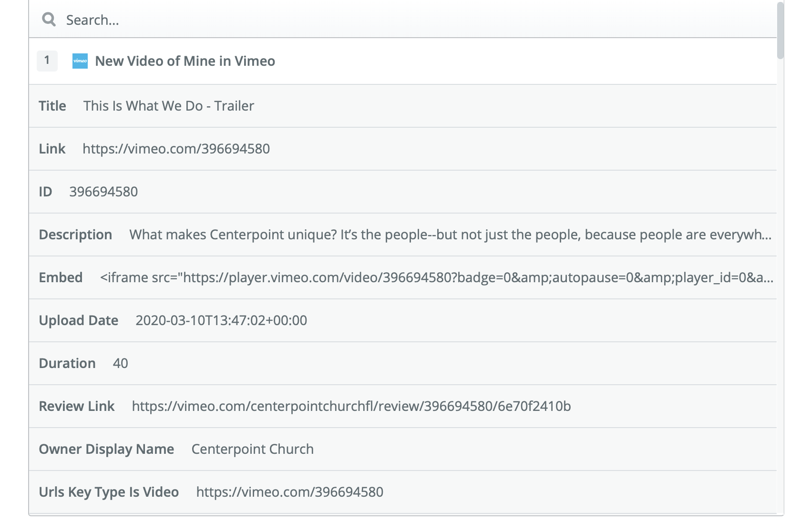This screenshot has height=532, width=800.
Task: Click the vertical scrollbar thumb
Action: coord(780,31)
